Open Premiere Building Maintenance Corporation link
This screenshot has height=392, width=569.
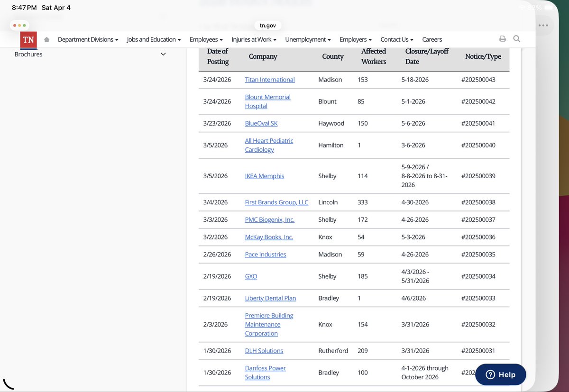(x=269, y=324)
